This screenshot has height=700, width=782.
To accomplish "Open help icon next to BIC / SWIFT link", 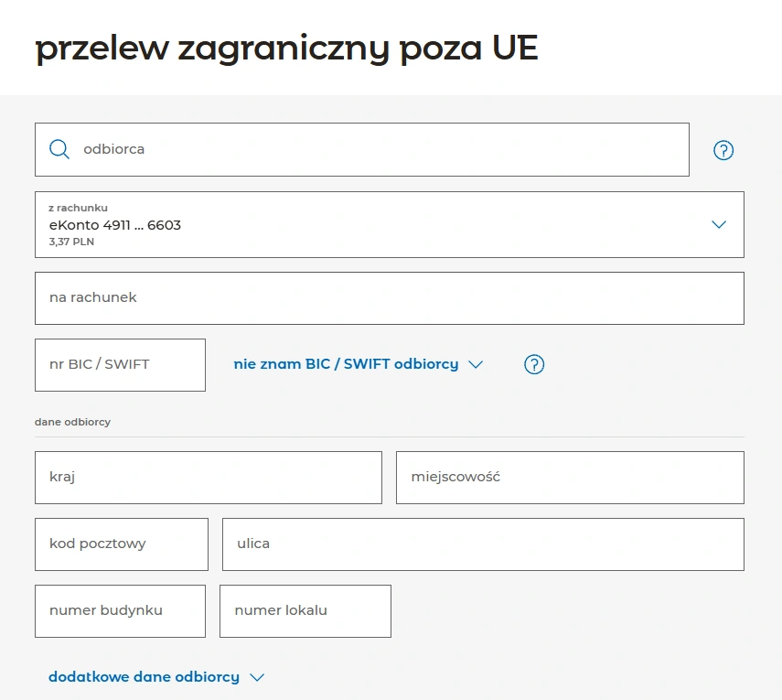I will [534, 364].
